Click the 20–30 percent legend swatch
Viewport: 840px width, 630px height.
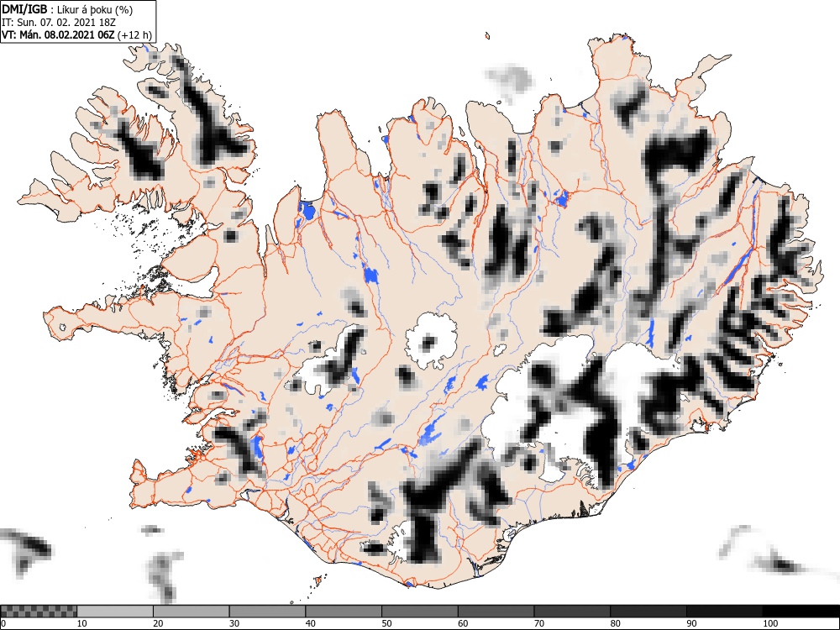(191, 612)
